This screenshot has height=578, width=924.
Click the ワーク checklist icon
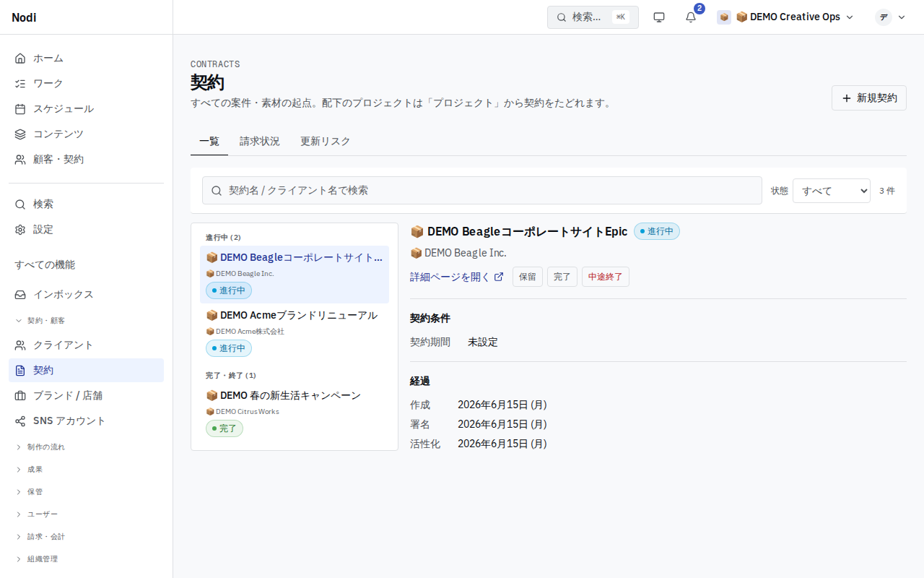pos(20,84)
